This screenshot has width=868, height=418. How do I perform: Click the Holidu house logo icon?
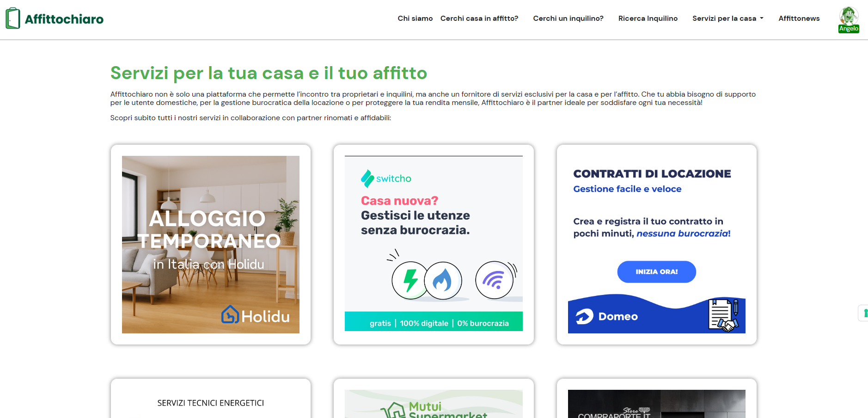230,314
